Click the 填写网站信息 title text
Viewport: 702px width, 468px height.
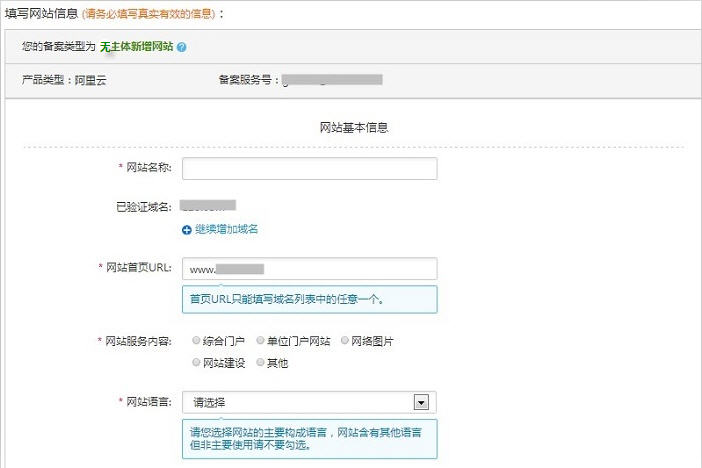pos(41,13)
